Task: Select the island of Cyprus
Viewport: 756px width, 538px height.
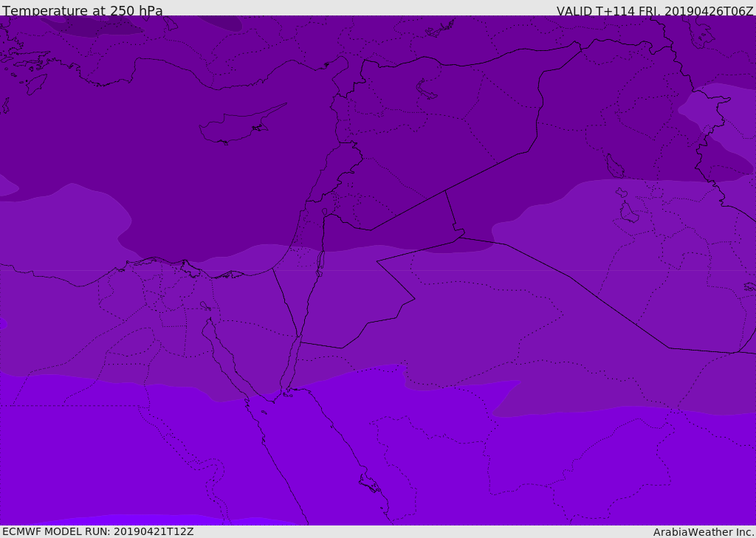Action: [x=235, y=128]
